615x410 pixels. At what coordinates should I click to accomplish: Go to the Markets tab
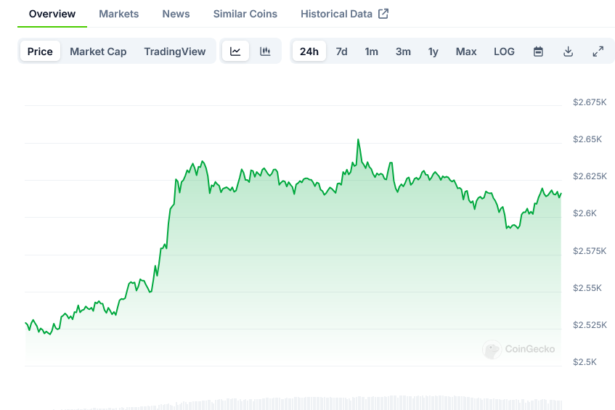(x=119, y=14)
